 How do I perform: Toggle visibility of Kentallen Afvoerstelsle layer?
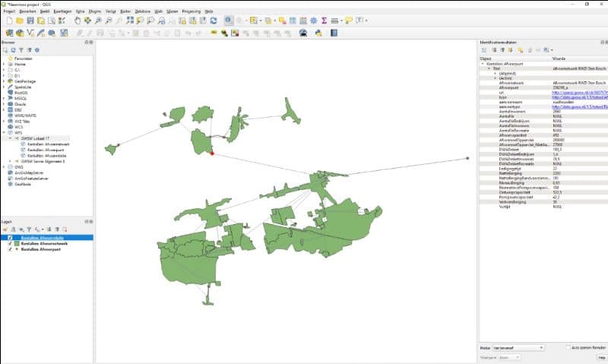[x=10, y=238]
